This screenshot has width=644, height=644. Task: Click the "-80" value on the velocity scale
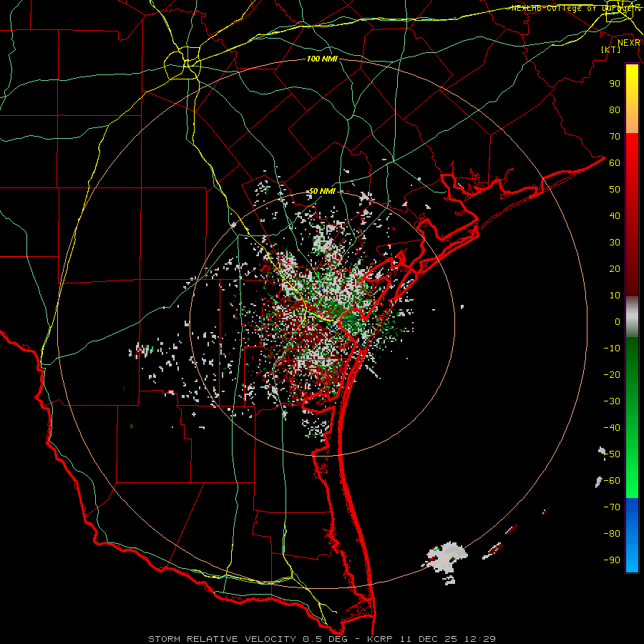coord(612,534)
